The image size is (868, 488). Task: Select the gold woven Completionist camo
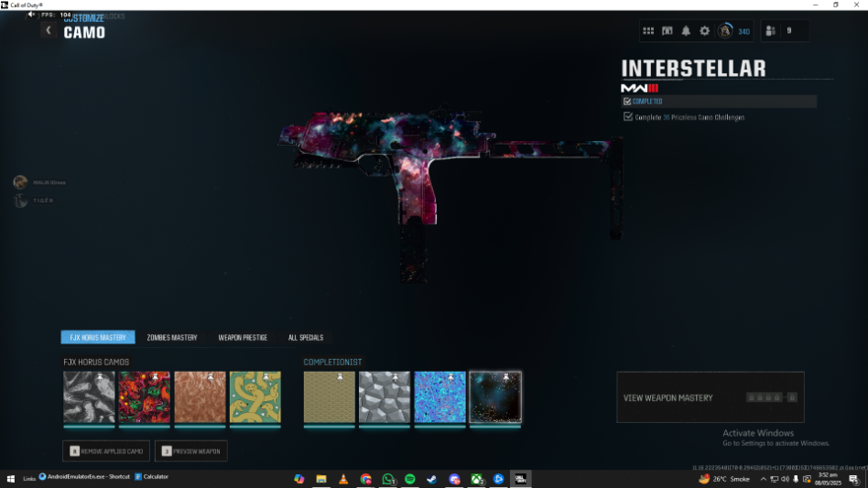[x=330, y=397]
